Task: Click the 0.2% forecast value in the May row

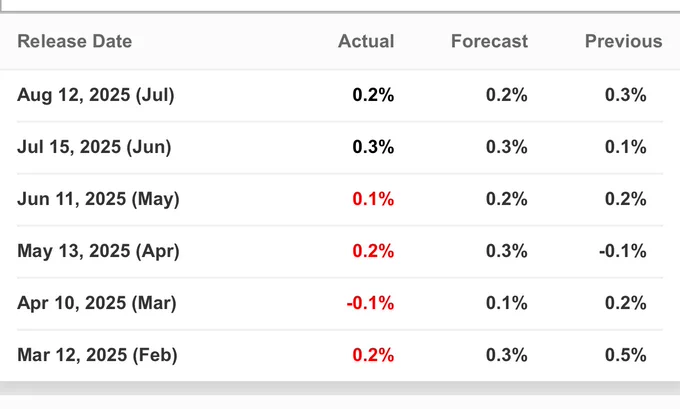Action: (x=506, y=199)
